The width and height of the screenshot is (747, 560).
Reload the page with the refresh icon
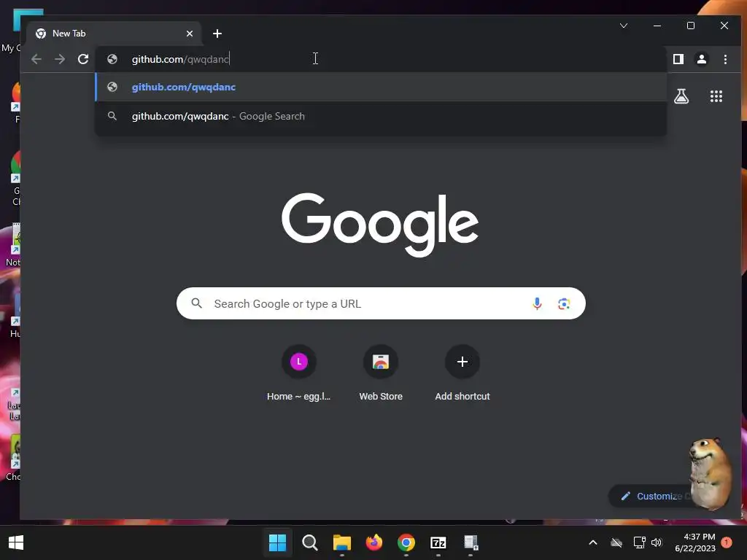pyautogui.click(x=83, y=59)
